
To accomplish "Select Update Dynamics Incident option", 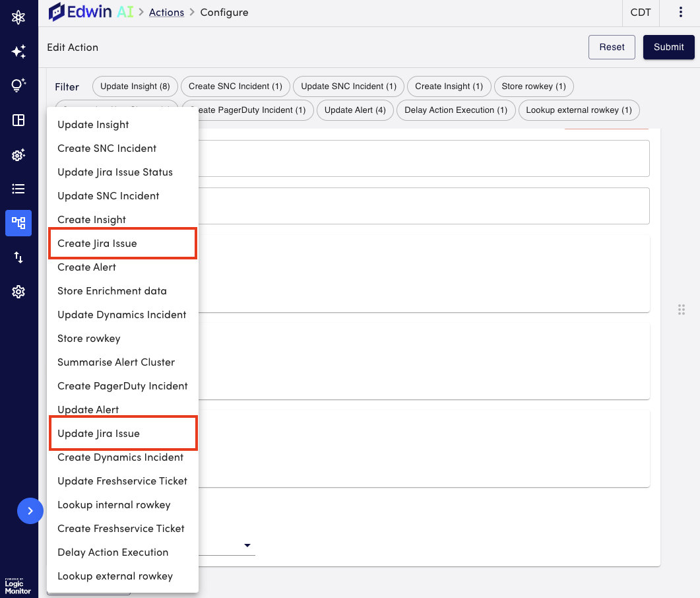I will tap(122, 314).
